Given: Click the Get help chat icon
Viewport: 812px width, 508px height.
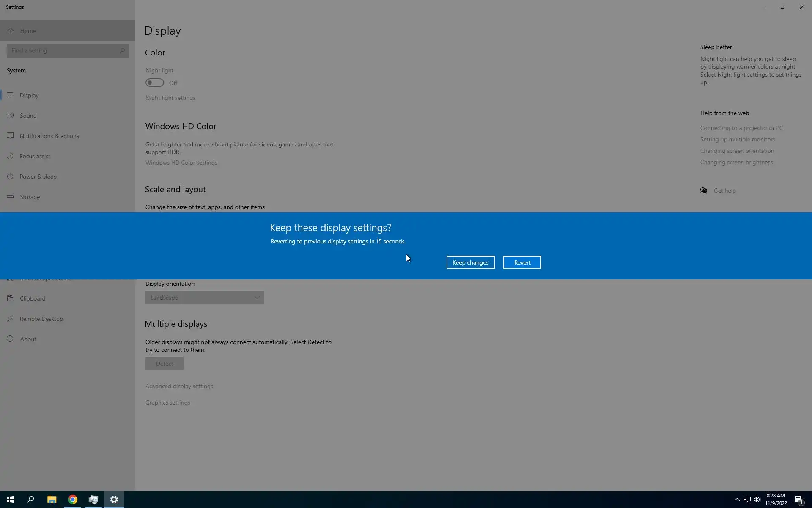Looking at the screenshot, I should (704, 190).
